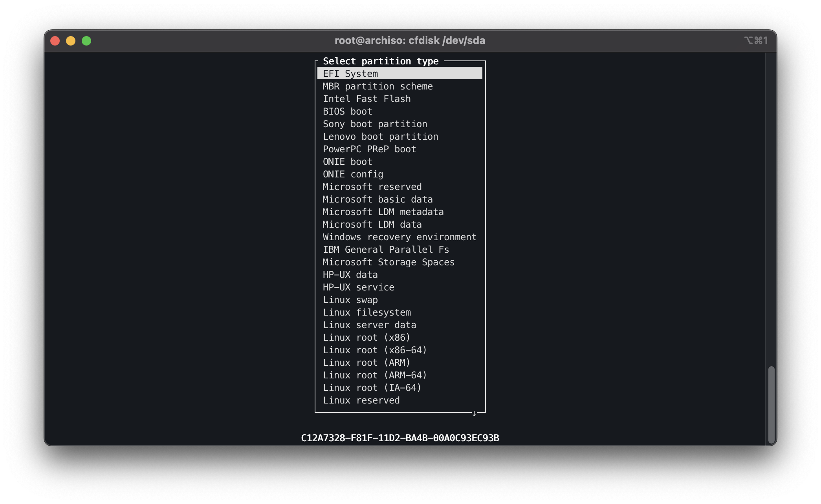Select EFI System partition type
Viewport: 821px width, 504px height.
point(400,73)
